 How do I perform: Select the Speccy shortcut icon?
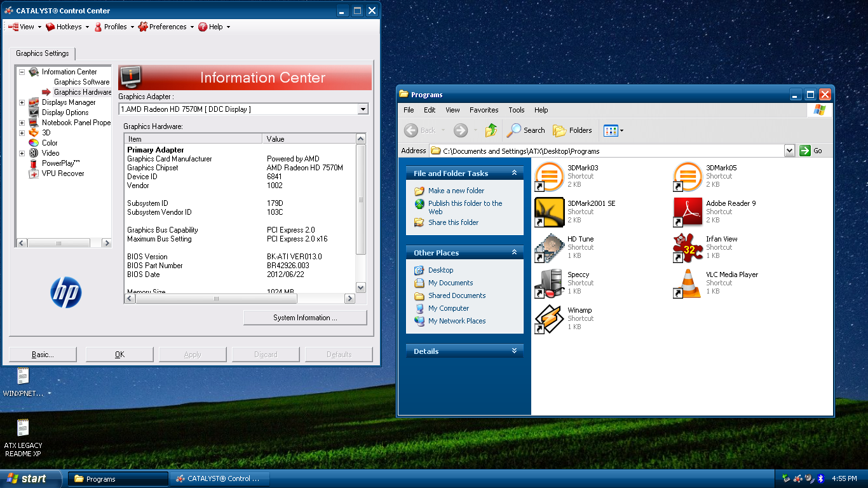(549, 283)
